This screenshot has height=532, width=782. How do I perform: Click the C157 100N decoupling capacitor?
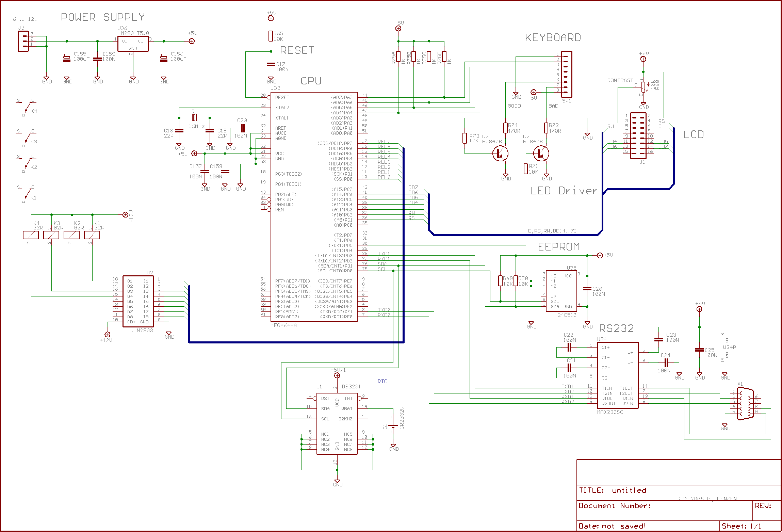tap(205, 171)
